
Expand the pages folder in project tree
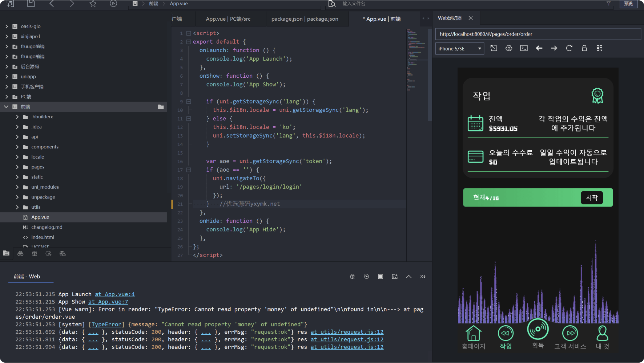[x=17, y=167]
